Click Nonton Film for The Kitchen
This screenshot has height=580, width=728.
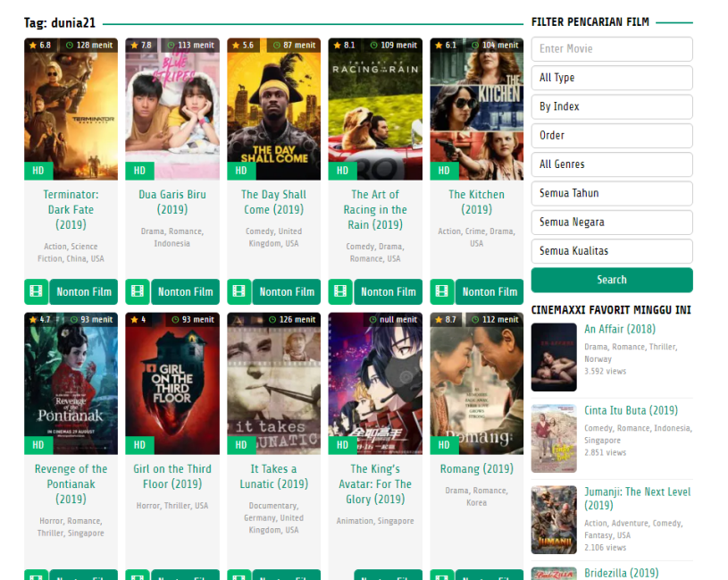pyautogui.click(x=490, y=291)
